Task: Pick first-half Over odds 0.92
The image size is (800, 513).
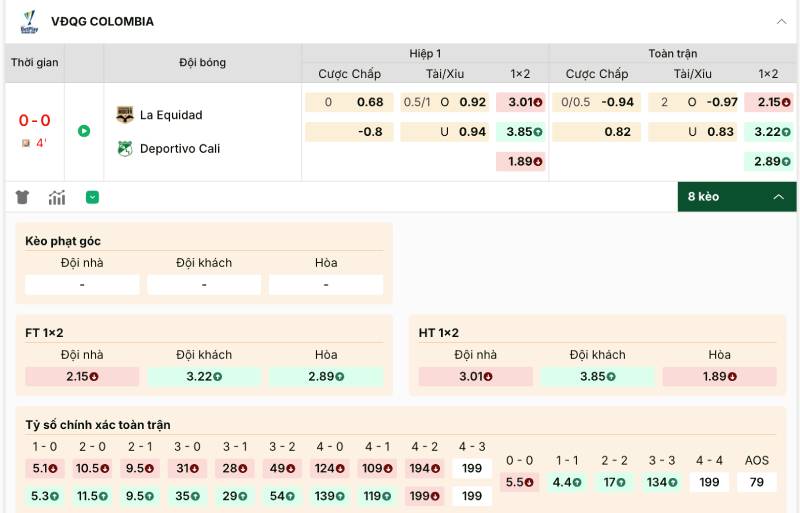Action: pos(444,102)
